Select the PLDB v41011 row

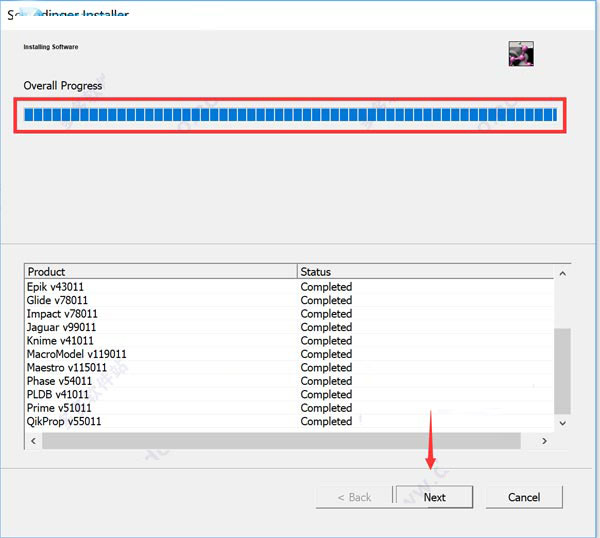point(289,394)
